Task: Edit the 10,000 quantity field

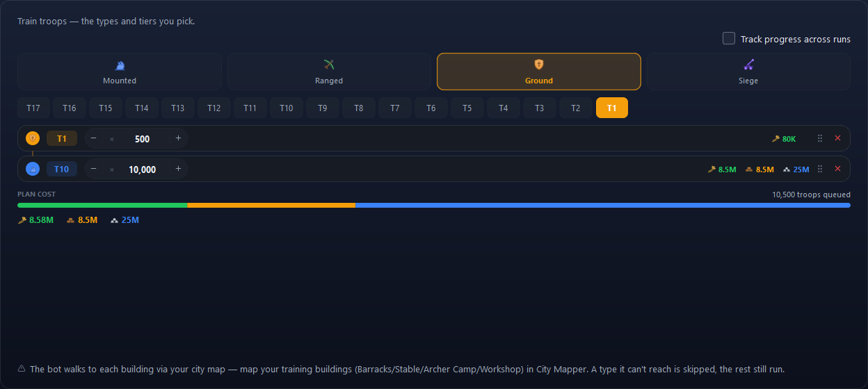Action: pyautogui.click(x=142, y=169)
